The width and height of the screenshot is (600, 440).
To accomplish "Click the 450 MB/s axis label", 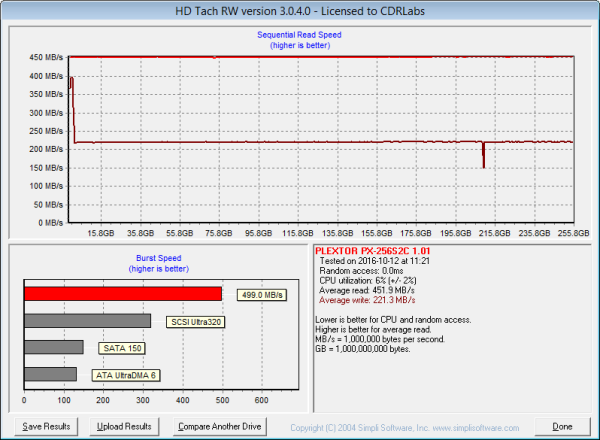I will click(46, 57).
